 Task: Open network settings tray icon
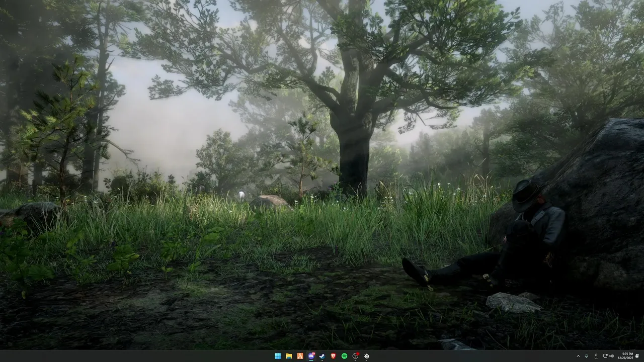[x=605, y=356]
